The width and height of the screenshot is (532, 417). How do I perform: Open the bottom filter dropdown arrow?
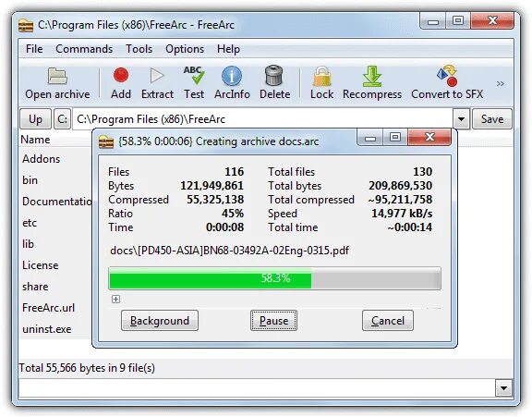(503, 388)
